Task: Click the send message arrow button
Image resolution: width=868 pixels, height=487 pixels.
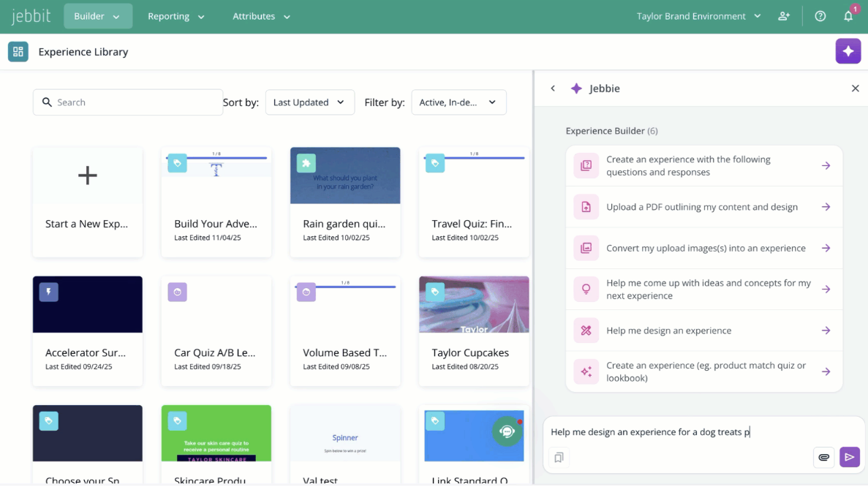Action: coord(850,457)
